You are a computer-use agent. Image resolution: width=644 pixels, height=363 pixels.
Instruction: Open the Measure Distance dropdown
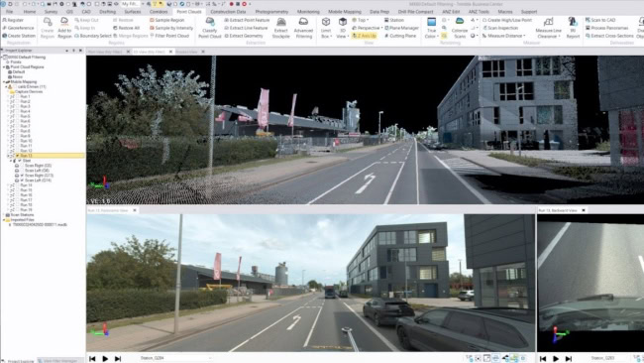pyautogui.click(x=503, y=36)
